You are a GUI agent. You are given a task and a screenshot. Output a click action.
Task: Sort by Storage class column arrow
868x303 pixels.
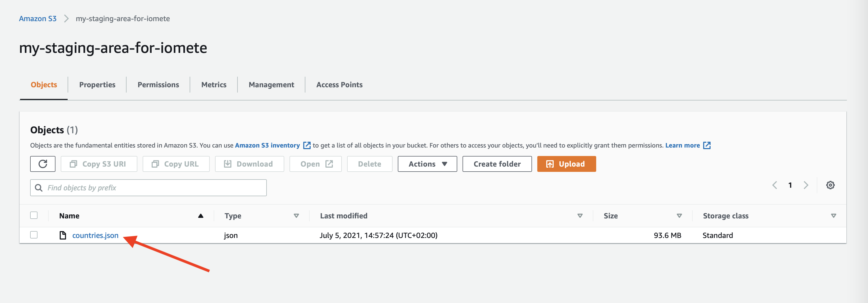click(x=833, y=216)
